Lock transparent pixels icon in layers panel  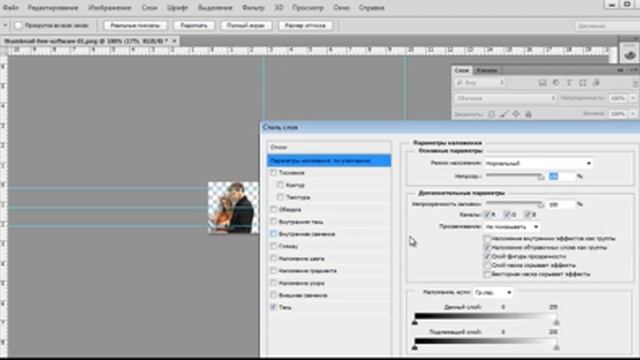click(491, 114)
